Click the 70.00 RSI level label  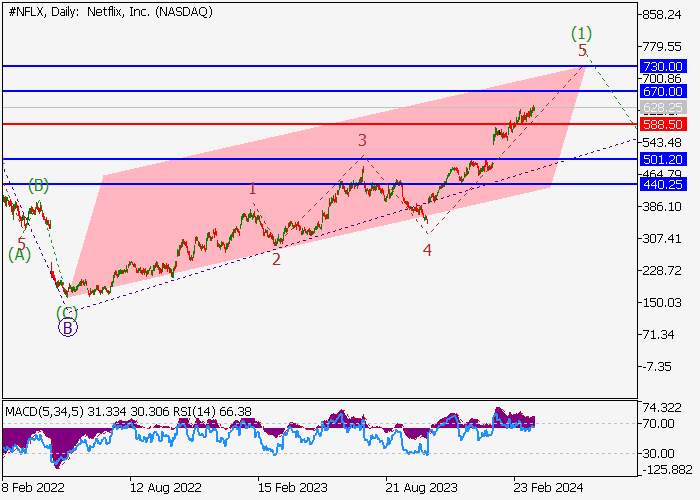tap(658, 424)
